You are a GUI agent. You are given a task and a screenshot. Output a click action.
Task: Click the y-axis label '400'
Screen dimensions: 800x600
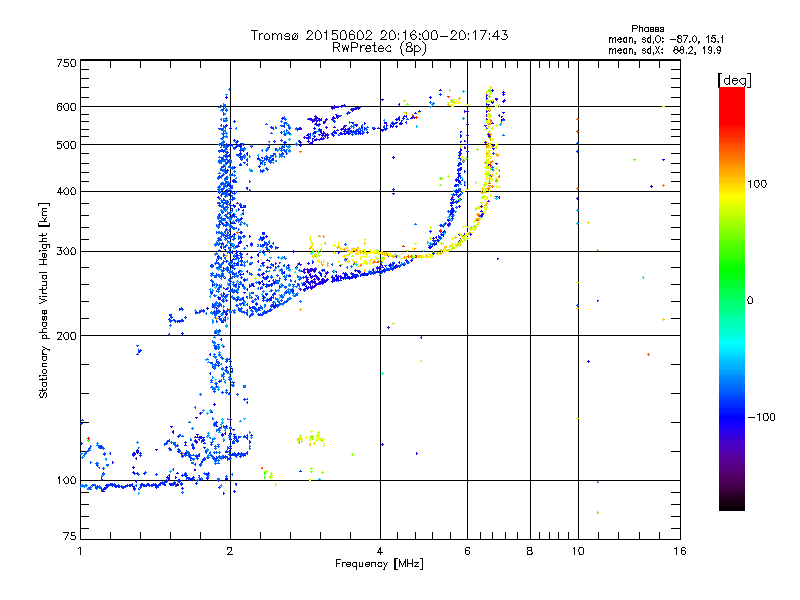(66, 191)
